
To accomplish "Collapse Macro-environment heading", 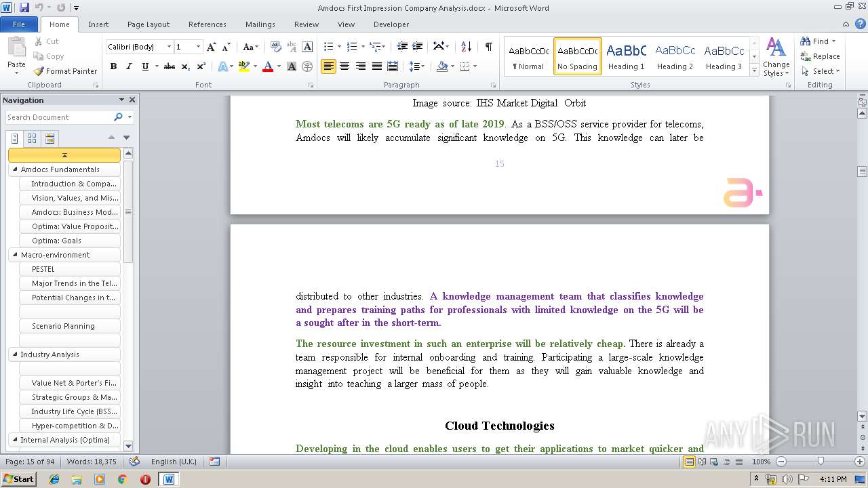I will (15, 255).
